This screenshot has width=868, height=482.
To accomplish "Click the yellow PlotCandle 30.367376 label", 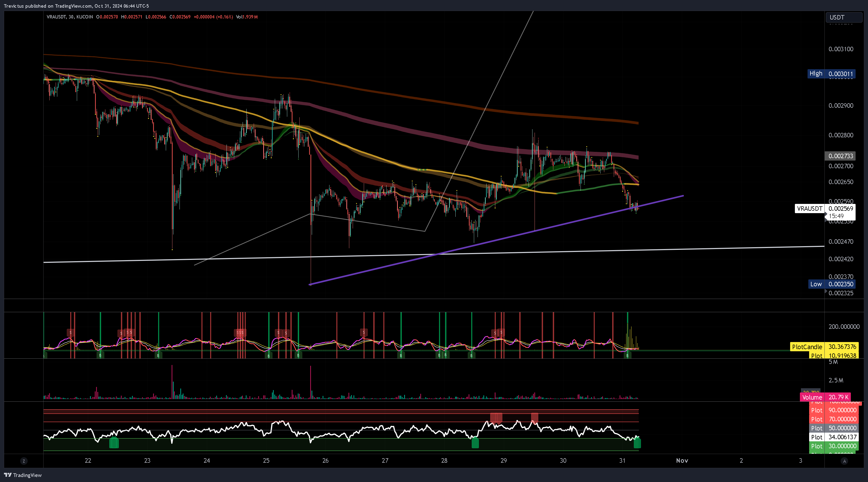I will pyautogui.click(x=824, y=347).
